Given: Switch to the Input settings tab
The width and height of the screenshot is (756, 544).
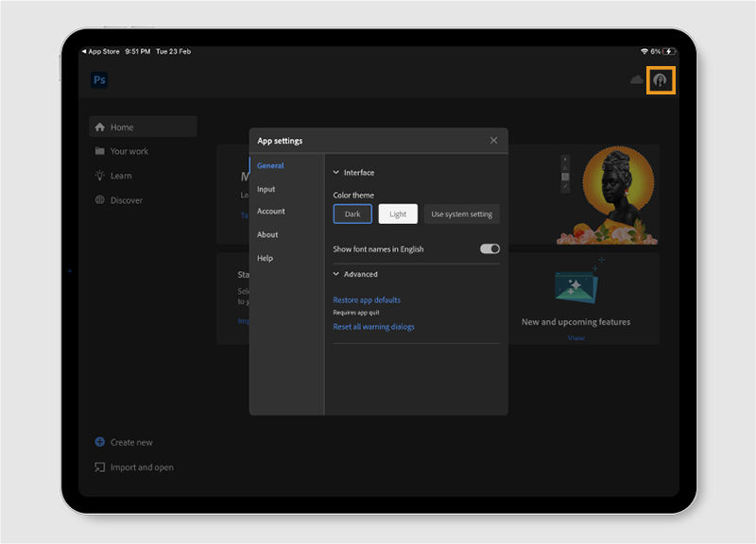Looking at the screenshot, I should (x=266, y=189).
